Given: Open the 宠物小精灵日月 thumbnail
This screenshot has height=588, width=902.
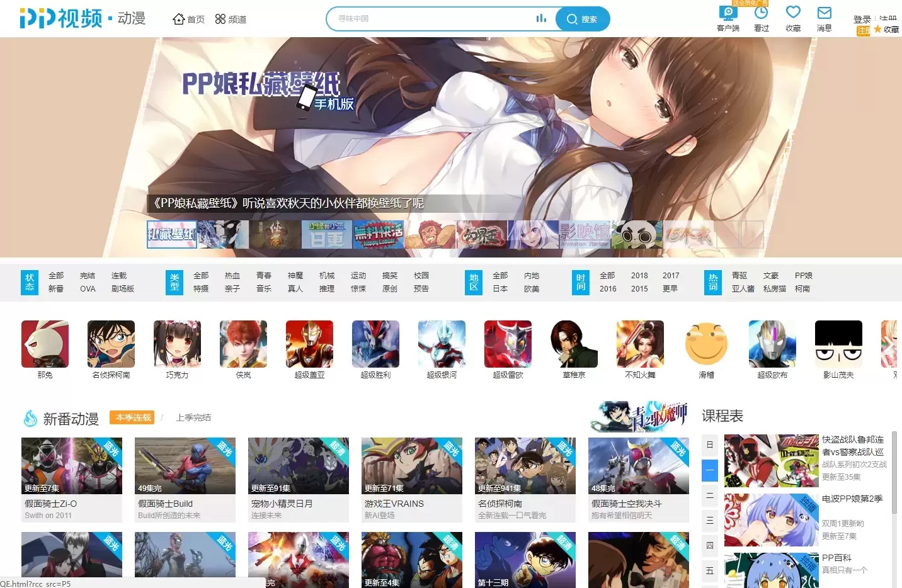Looking at the screenshot, I should (x=299, y=466).
